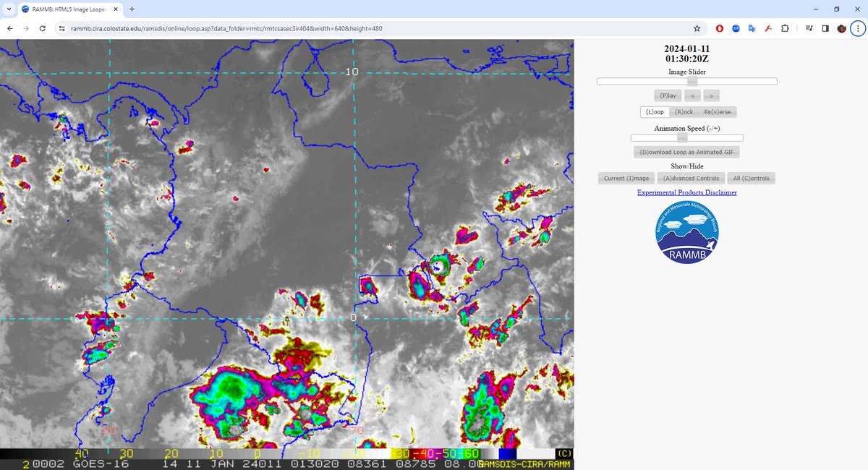Image resolution: width=868 pixels, height=470 pixels.
Task: Restore down the Chrome window
Action: [836, 9]
